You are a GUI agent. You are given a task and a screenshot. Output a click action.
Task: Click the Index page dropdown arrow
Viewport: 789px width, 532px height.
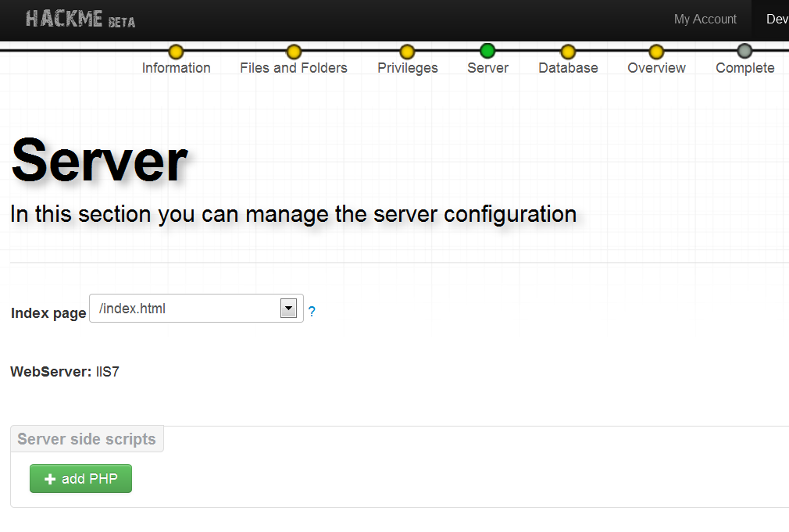click(x=288, y=308)
